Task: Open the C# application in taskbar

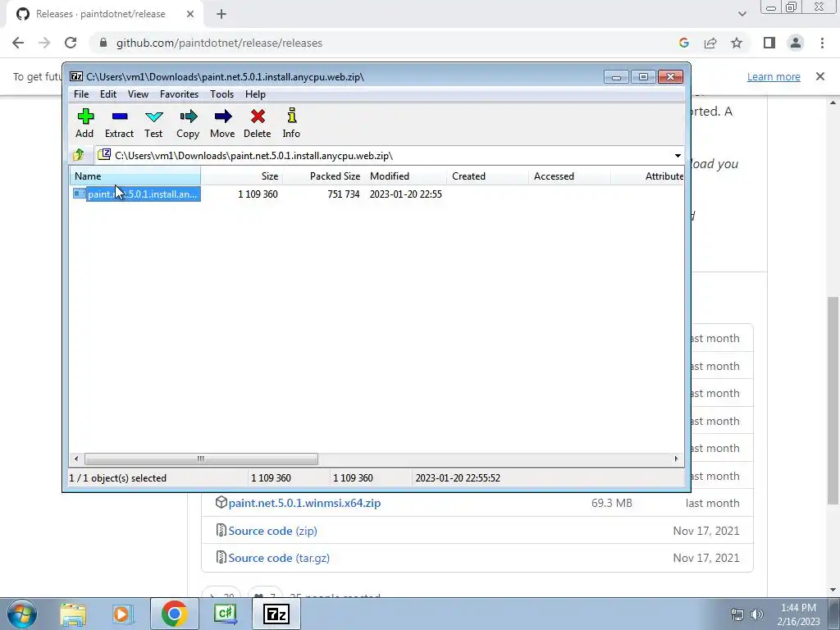Action: pos(225,614)
